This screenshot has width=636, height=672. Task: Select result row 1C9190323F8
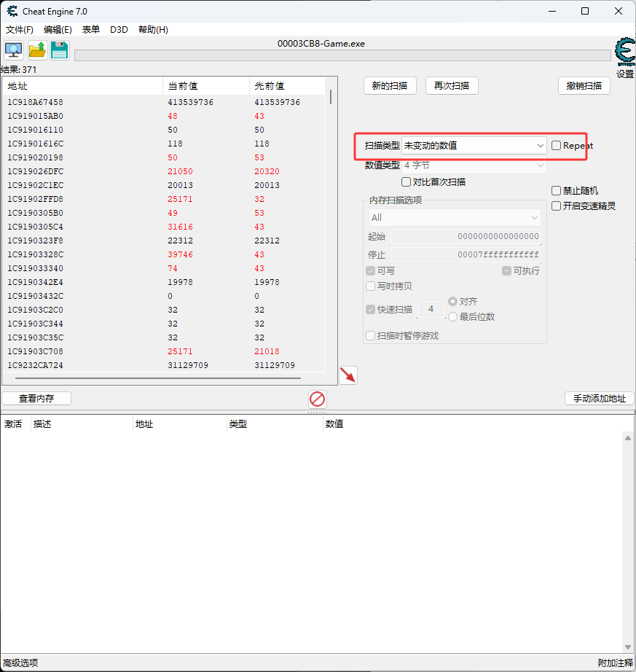click(164, 241)
